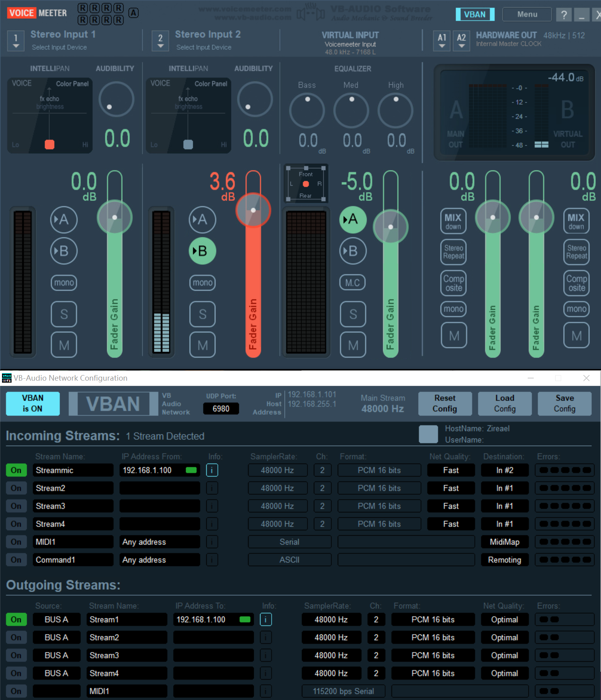This screenshot has height=700, width=601.
Task: Route Stereo Input 1 to bus A
Action: tap(64, 219)
